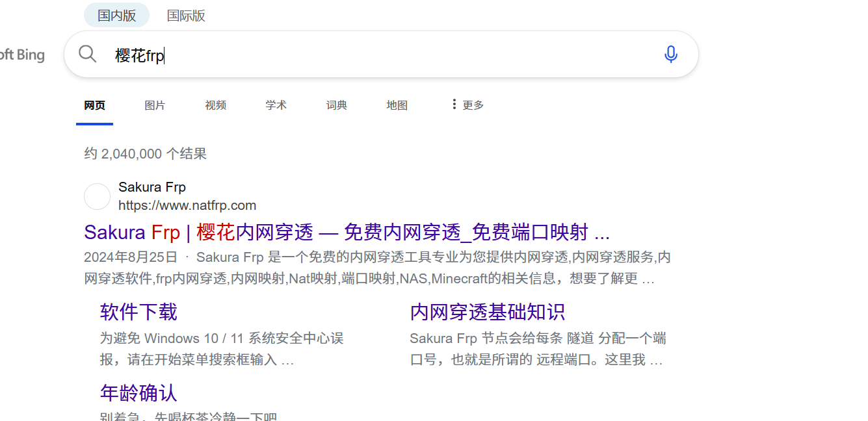
Task: Start voice search with microphone icon
Action: (671, 55)
